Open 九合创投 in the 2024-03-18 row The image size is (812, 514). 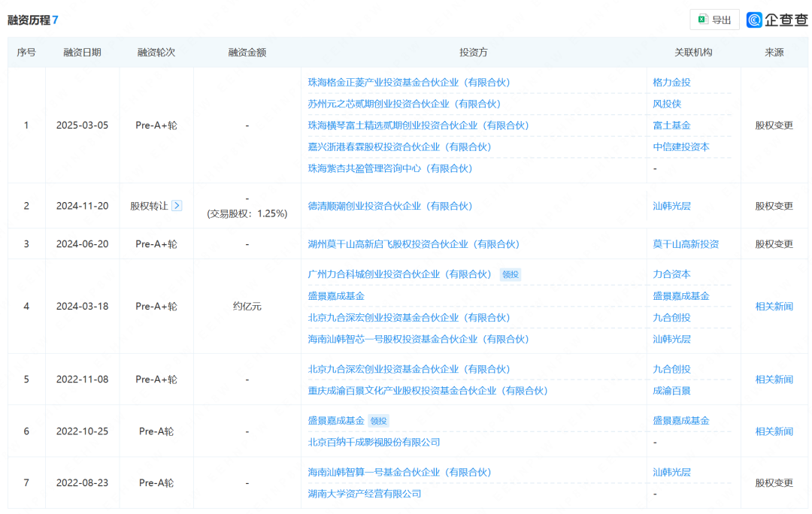tap(671, 318)
